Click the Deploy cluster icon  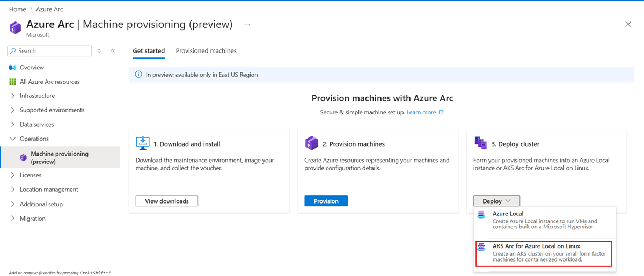click(x=480, y=143)
